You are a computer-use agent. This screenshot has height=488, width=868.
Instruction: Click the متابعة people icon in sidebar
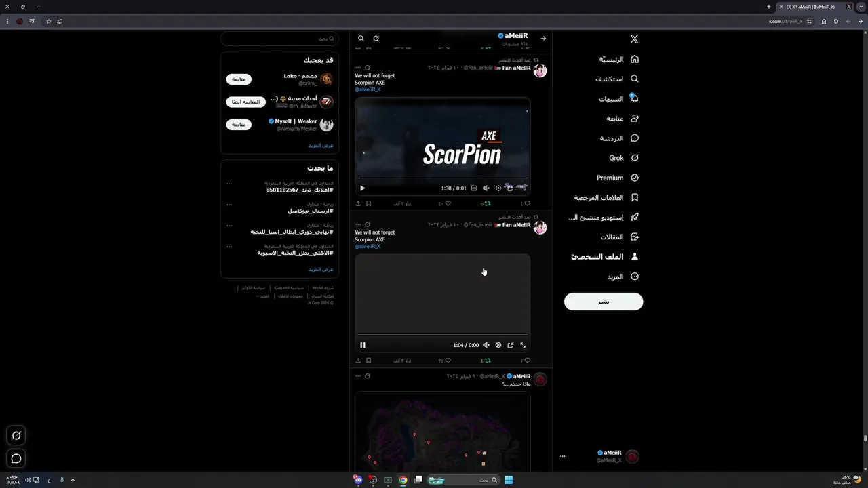click(635, 119)
